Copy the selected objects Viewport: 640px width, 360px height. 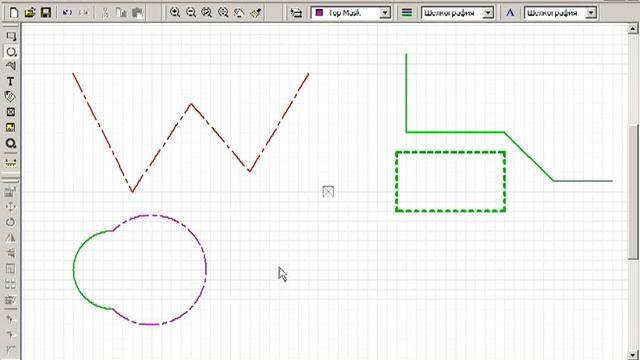pos(121,13)
